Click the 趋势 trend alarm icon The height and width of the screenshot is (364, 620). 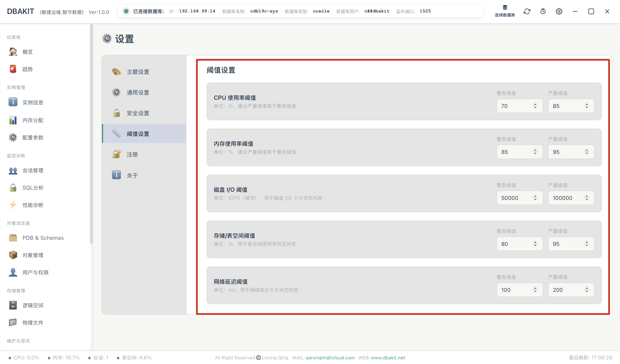coord(13,69)
